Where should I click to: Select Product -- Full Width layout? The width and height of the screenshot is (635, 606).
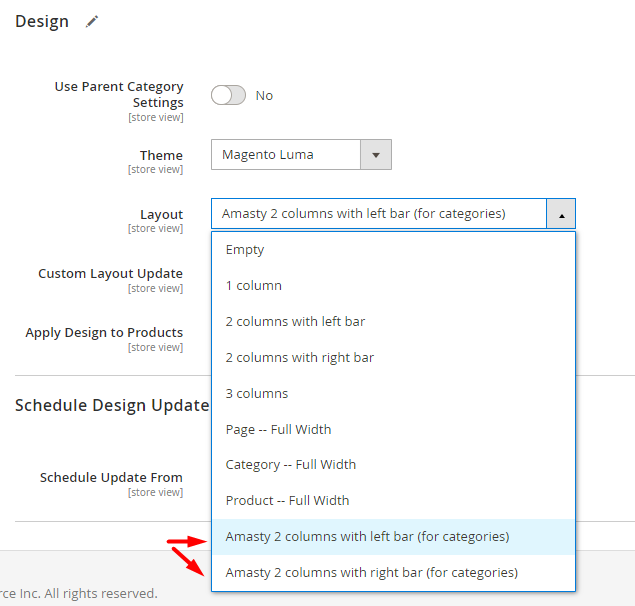pos(393,501)
